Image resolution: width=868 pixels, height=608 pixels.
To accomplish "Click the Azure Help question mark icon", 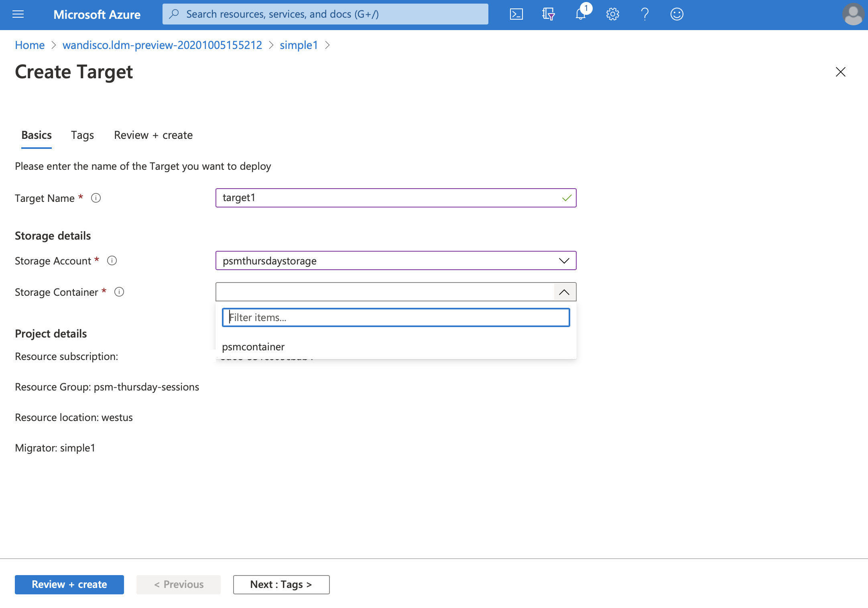I will click(x=644, y=14).
